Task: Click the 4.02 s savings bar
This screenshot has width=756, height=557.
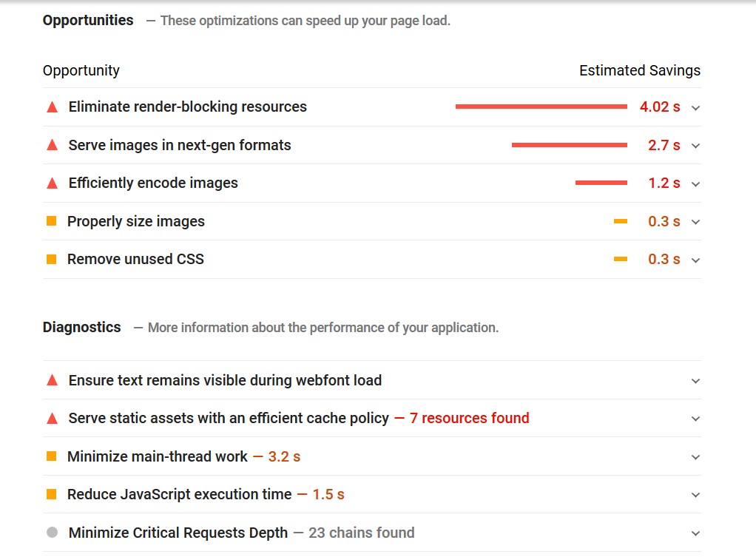Action: click(541, 107)
